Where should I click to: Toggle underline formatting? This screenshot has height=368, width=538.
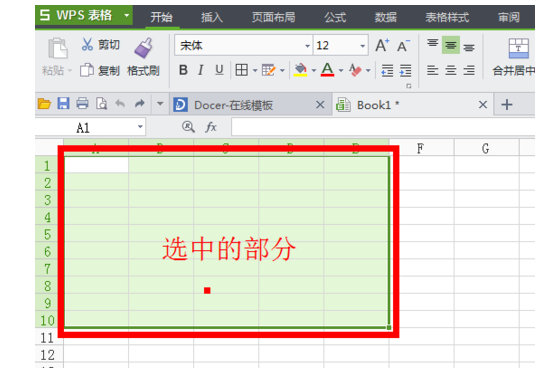click(219, 70)
